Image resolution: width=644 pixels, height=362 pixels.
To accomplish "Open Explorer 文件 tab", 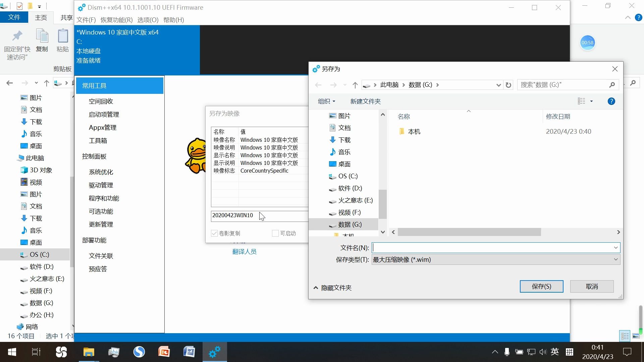I will point(14,17).
